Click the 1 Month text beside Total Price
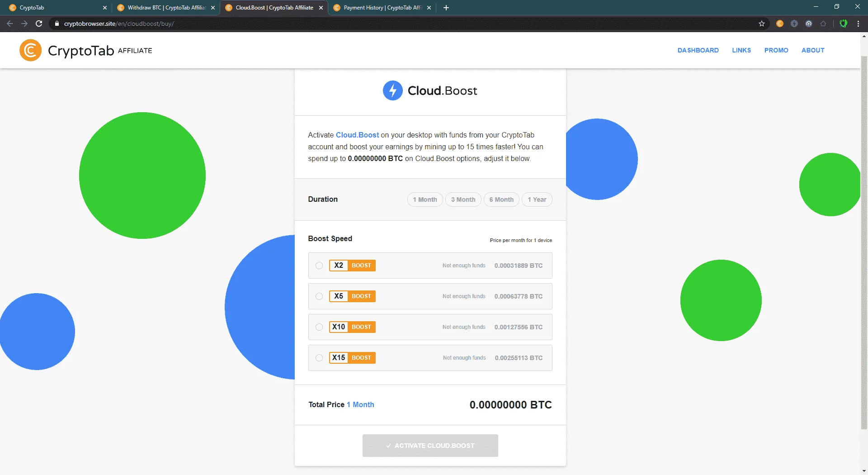 [x=360, y=404]
